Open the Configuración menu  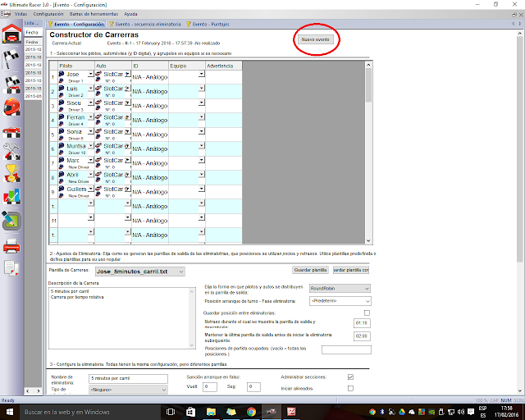[48, 14]
